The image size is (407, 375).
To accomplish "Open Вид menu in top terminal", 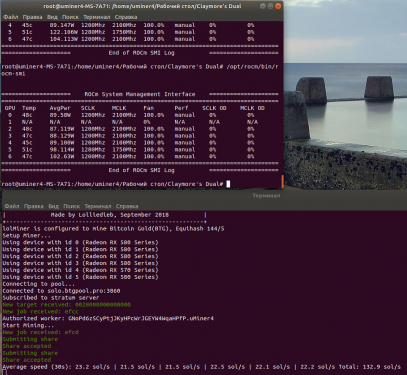I will coord(52,17).
